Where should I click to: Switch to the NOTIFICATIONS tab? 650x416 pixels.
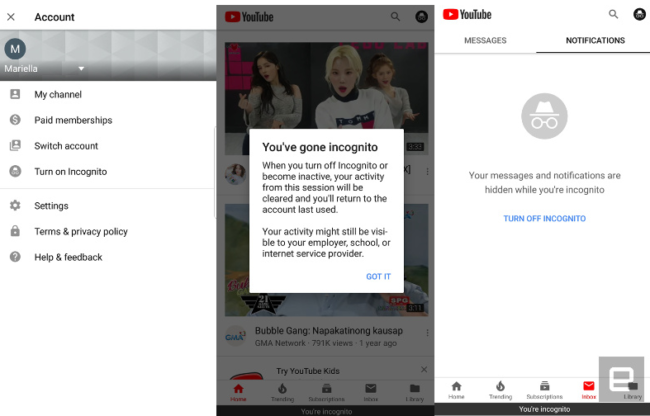point(595,41)
